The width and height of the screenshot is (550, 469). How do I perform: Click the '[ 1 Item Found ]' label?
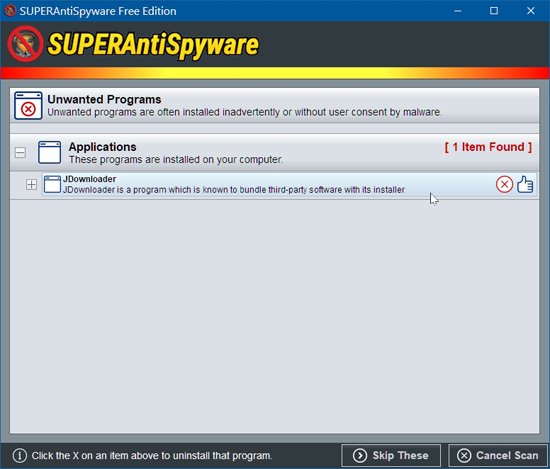click(488, 147)
